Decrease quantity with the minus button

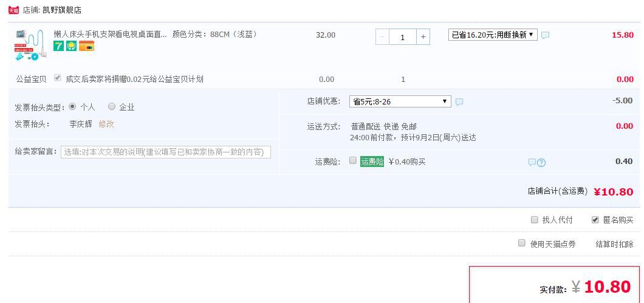coord(382,37)
